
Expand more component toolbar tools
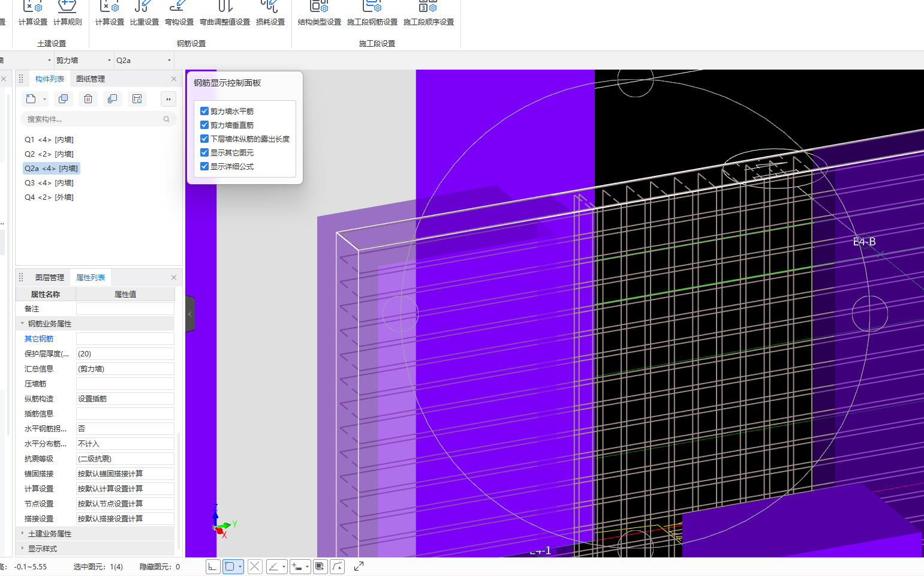click(x=168, y=99)
